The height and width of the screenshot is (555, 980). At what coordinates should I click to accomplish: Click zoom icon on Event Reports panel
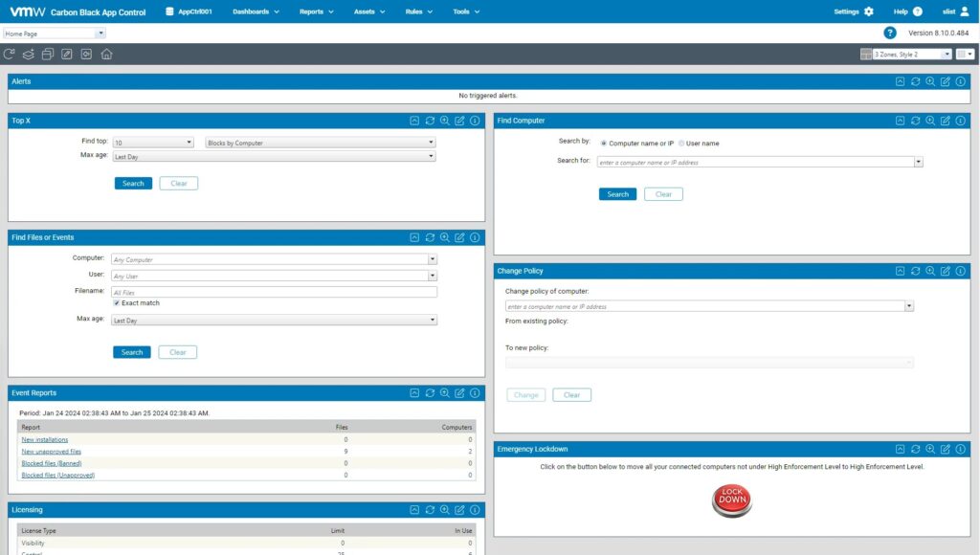click(444, 393)
